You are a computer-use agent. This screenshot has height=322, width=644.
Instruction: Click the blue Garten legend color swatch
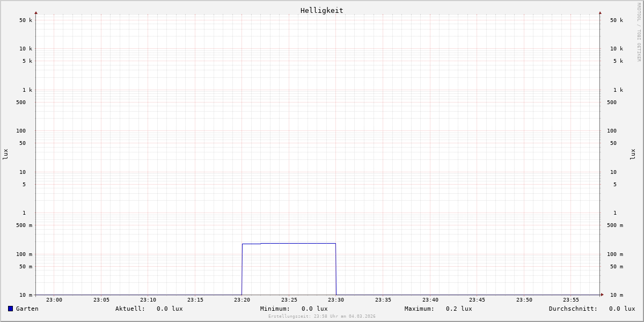tap(10, 309)
